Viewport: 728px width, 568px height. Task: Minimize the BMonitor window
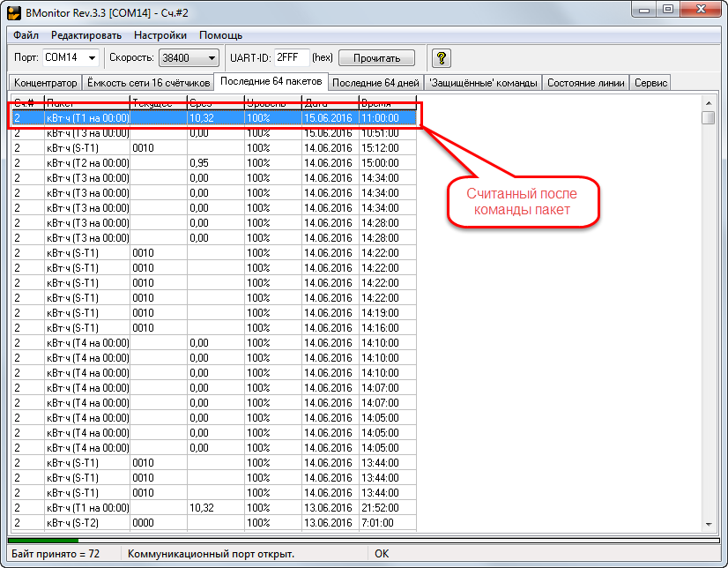pyautogui.click(x=644, y=10)
